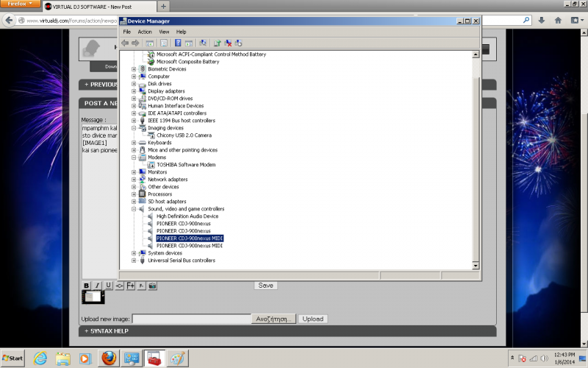Click the Windows Start button
588x368 pixels.
click(12, 358)
